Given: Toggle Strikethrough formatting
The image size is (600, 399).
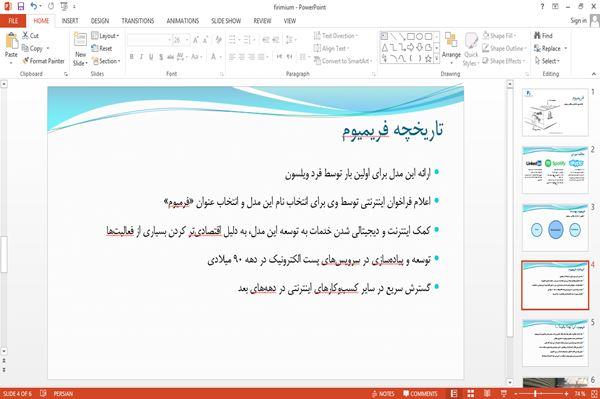Looking at the screenshot, I should [x=170, y=57].
